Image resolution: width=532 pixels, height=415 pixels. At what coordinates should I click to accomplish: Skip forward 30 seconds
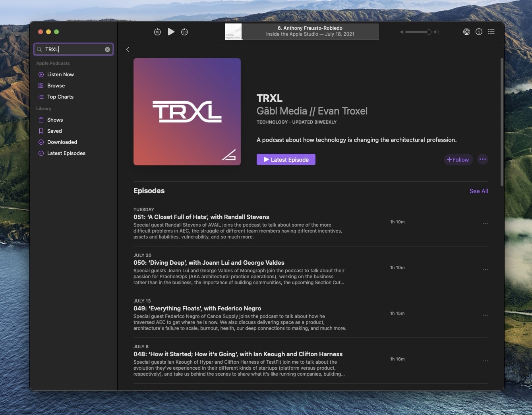pos(184,32)
